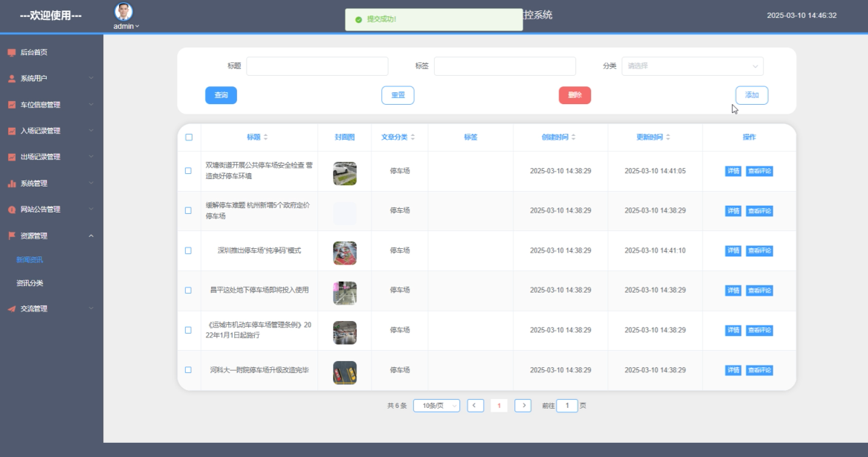Click 详情 for the 河科大一附院 row
The height and width of the screenshot is (457, 868).
point(733,370)
